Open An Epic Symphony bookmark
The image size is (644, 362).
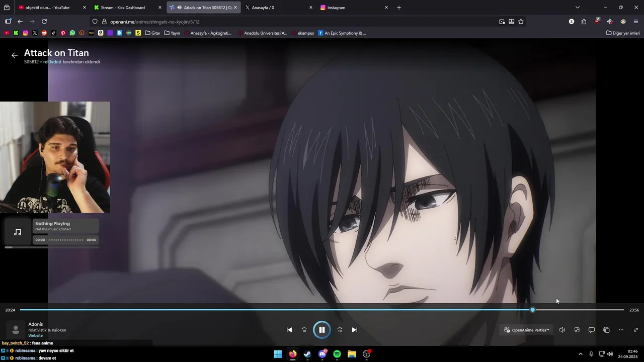coord(342,33)
